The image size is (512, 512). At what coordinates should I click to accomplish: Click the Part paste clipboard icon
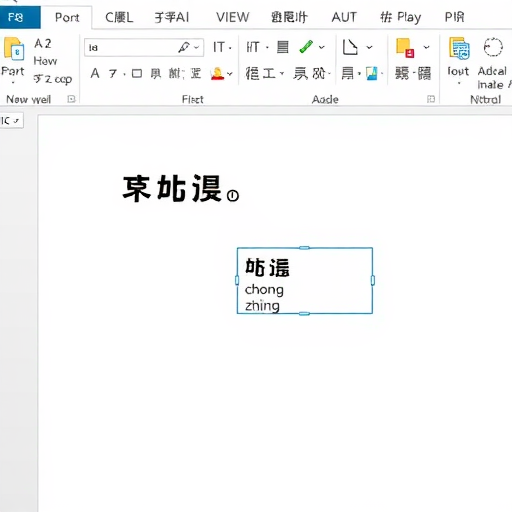14,49
